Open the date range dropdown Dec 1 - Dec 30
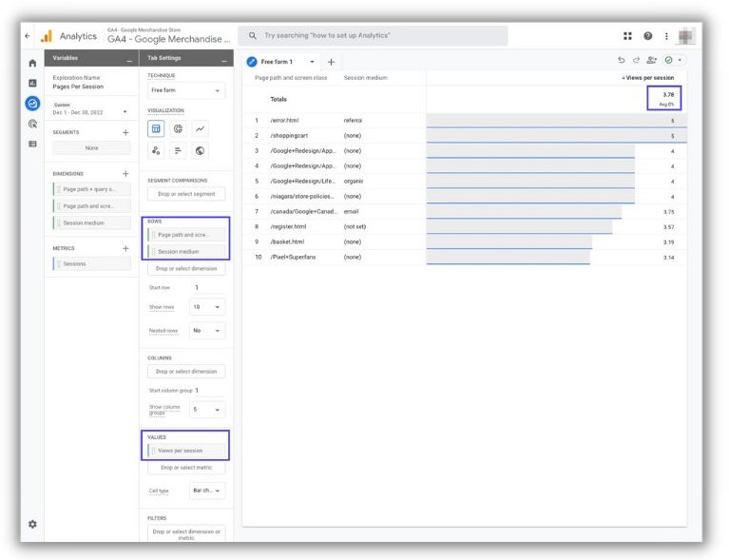729x560 pixels. (90, 109)
